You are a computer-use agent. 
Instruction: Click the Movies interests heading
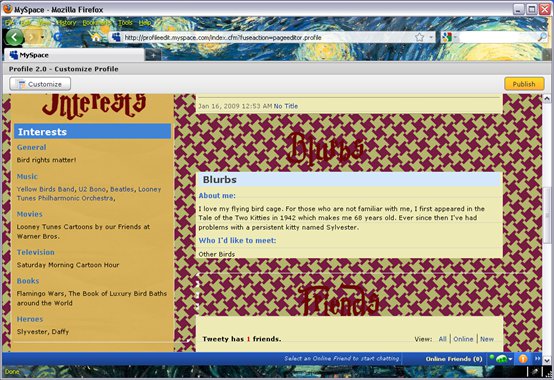pyautogui.click(x=30, y=214)
